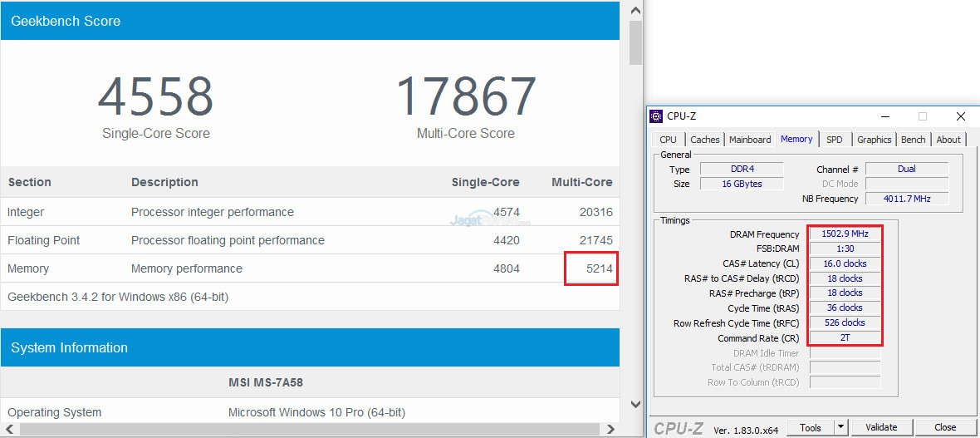Click the Microsoft Windows 10 Pro text
Screen dimensions: 980x438
click(x=317, y=412)
